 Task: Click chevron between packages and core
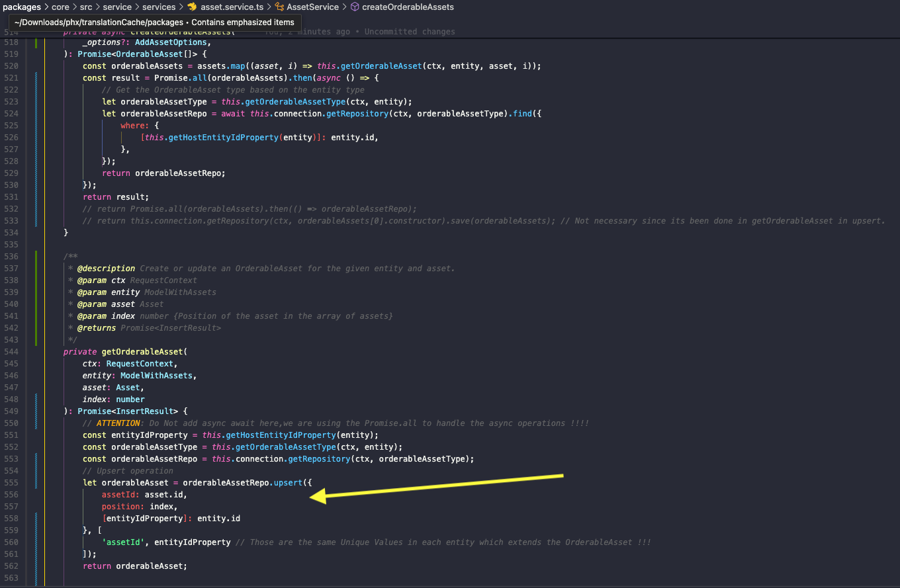coord(46,7)
